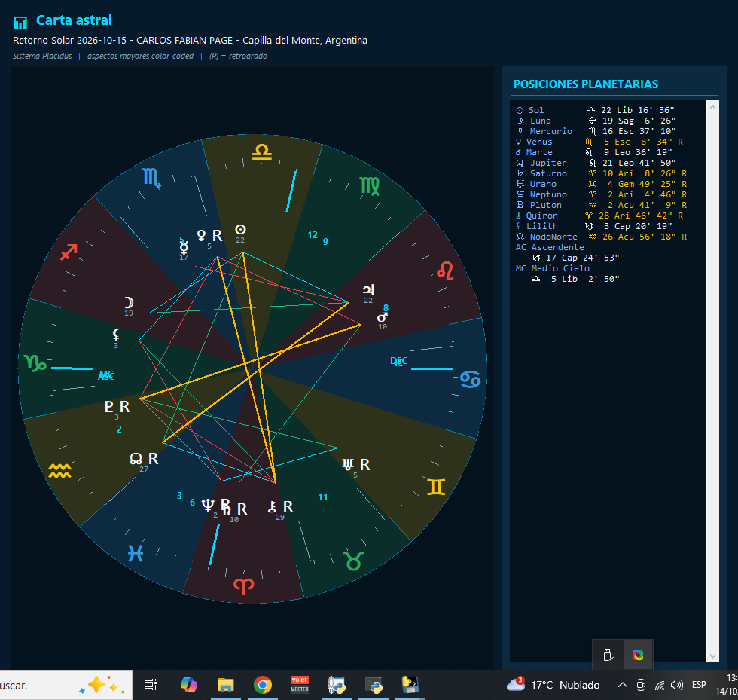Click the taskbar search box
Screen dimensions: 738x700
[66, 685]
